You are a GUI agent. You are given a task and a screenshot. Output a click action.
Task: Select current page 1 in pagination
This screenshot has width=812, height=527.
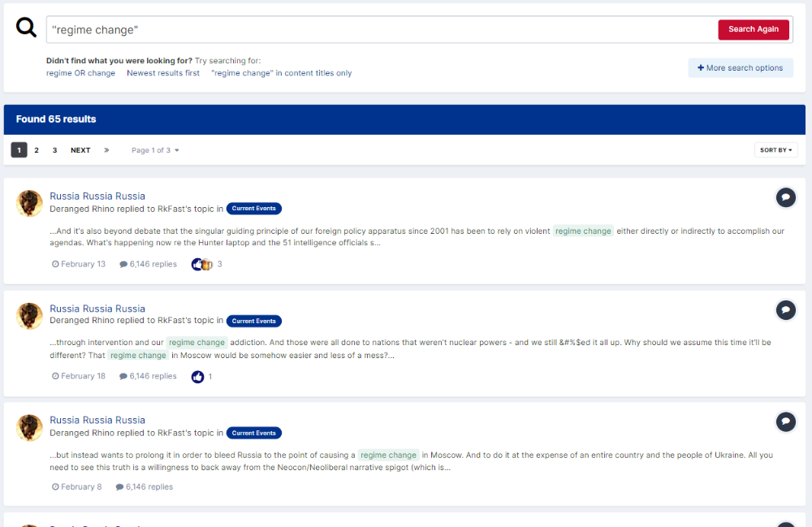pos(19,150)
